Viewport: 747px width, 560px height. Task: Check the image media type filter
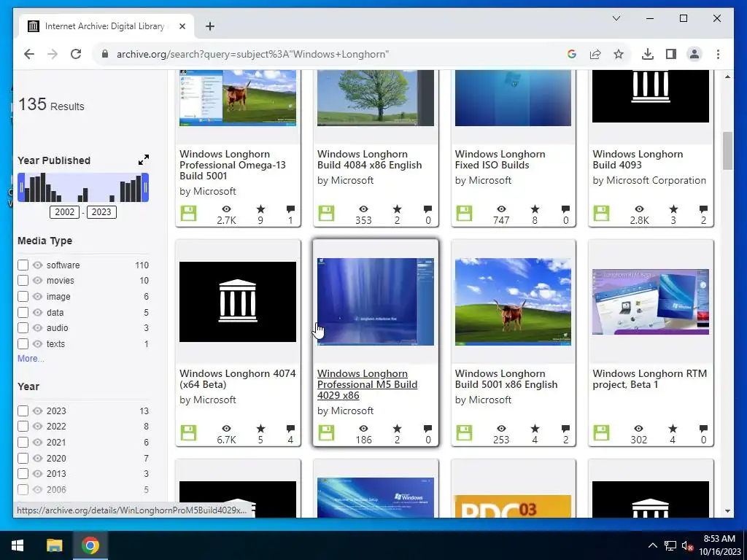pos(23,297)
